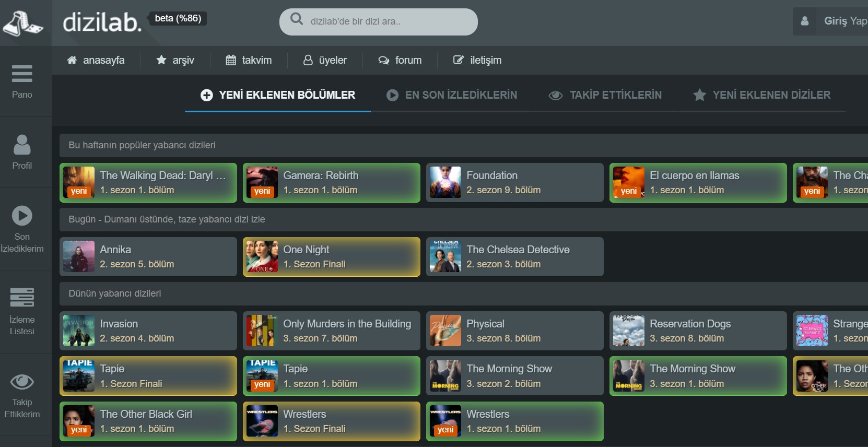Image resolution: width=868 pixels, height=447 pixels.
Task: Click the beta (%86) badge
Action: (x=178, y=18)
